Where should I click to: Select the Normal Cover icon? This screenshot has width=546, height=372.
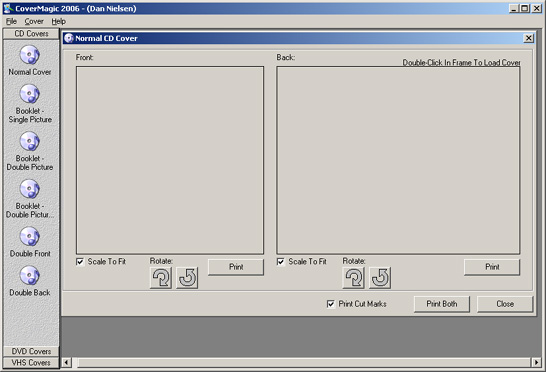click(30, 55)
